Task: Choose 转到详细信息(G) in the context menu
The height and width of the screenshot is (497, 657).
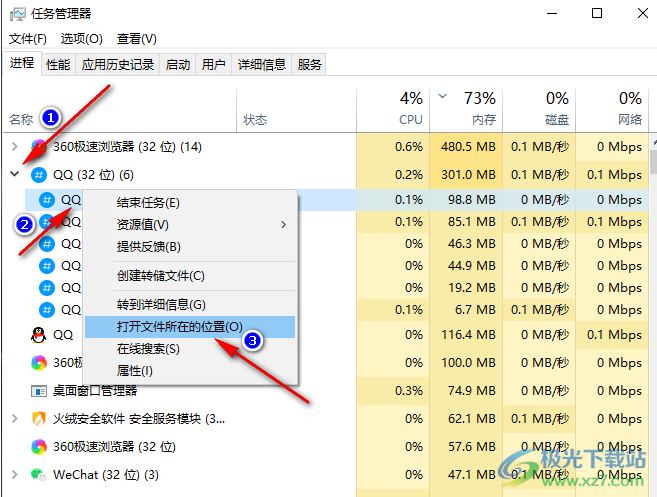Action: click(190, 305)
